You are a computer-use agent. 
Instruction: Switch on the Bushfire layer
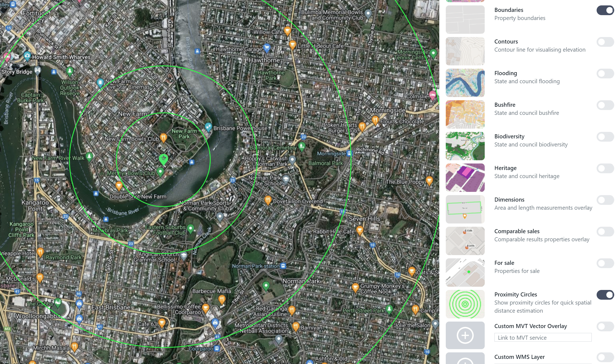tap(605, 105)
